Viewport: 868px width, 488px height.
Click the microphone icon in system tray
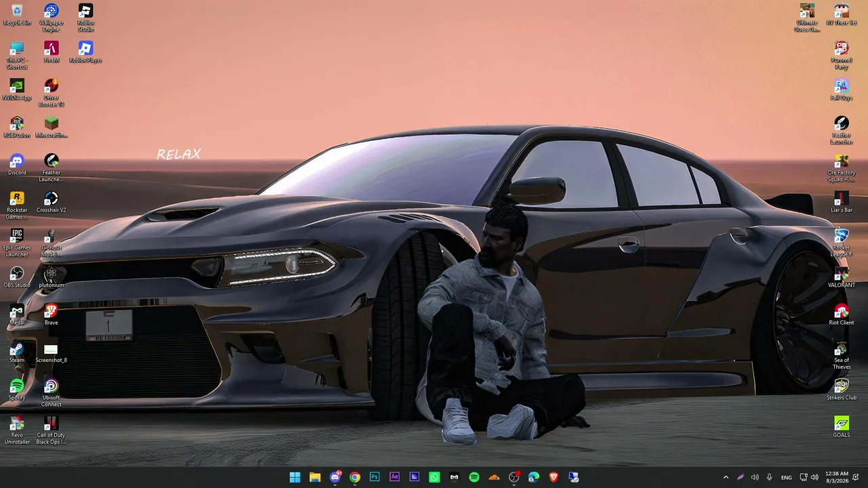click(x=769, y=477)
